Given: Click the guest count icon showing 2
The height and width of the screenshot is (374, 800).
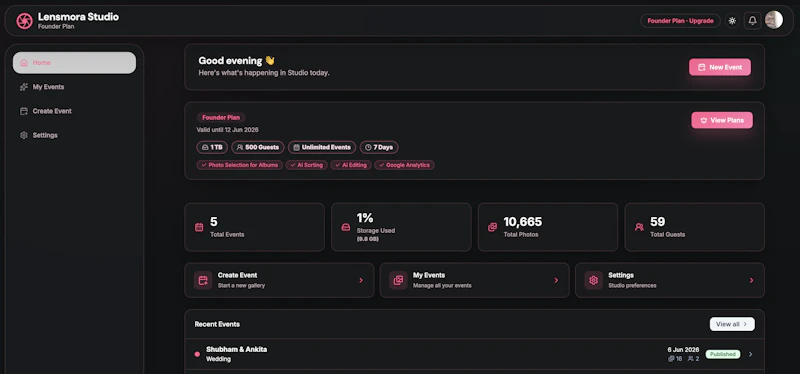Looking at the screenshot, I should click(x=691, y=359).
